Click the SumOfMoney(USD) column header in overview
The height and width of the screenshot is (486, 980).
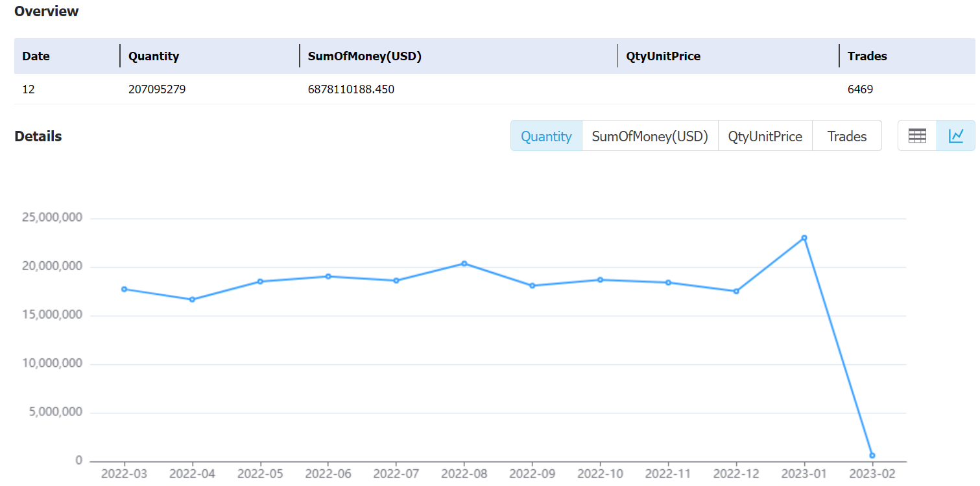(x=365, y=56)
